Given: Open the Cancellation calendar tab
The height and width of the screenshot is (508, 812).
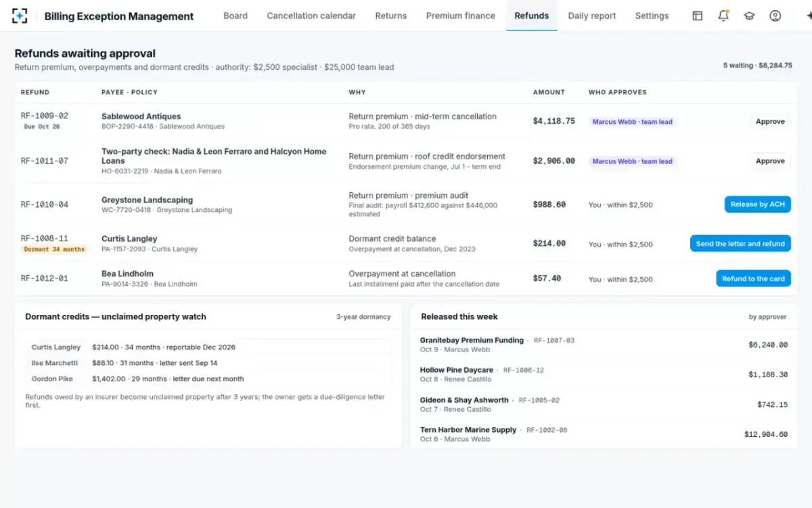Looking at the screenshot, I should 311,16.
